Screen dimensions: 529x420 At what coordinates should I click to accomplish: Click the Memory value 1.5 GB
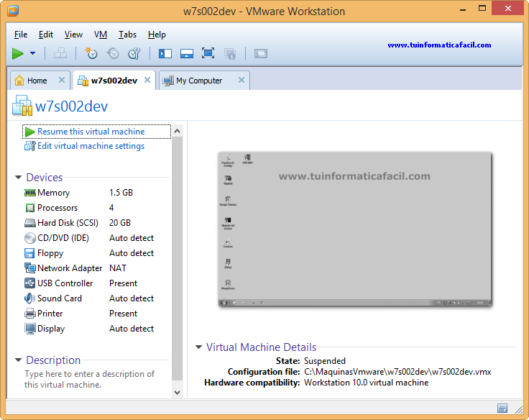(x=121, y=193)
